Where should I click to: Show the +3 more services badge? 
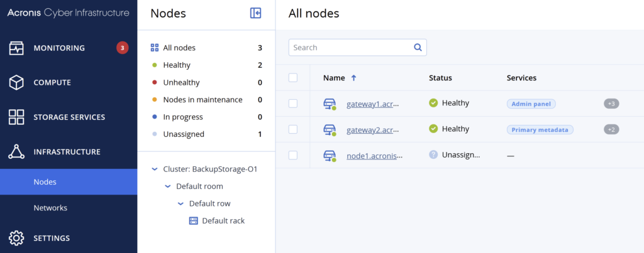click(x=611, y=104)
